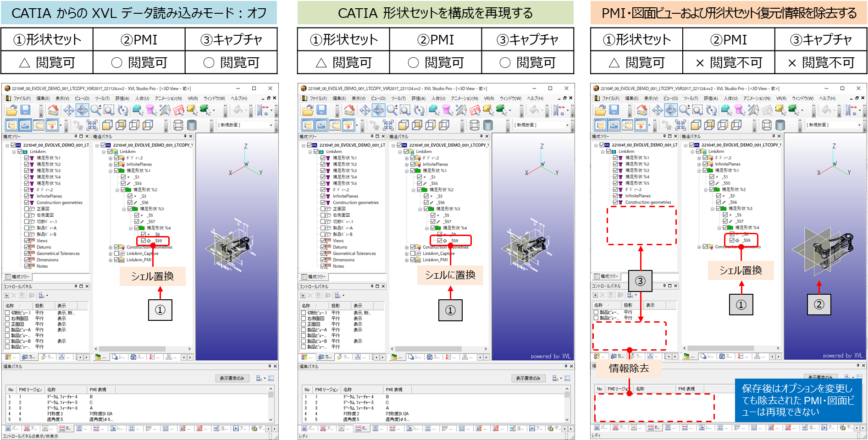Expand ボディー.2 node in left window 構造パネル
This screenshot has width=868, height=440.
click(110, 158)
